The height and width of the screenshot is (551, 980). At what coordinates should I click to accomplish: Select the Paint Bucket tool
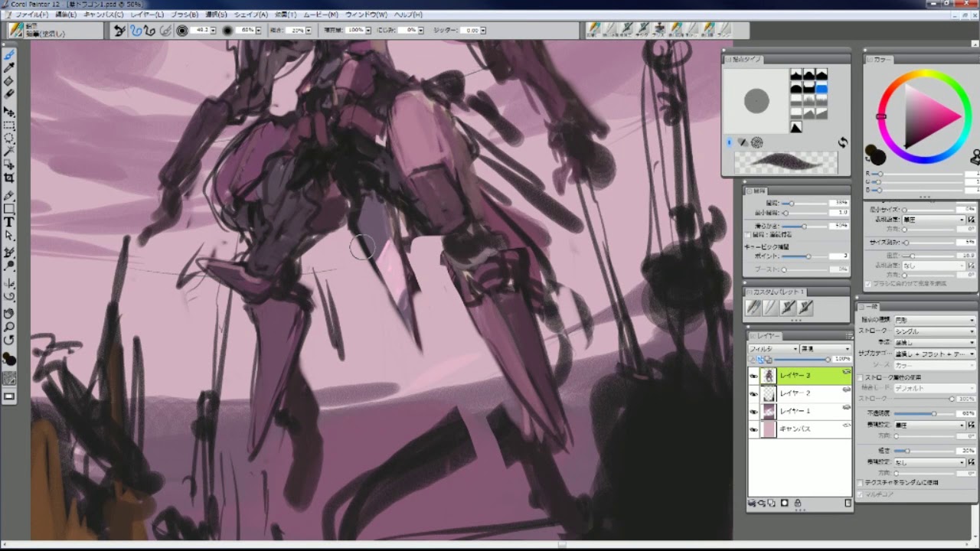coord(9,81)
